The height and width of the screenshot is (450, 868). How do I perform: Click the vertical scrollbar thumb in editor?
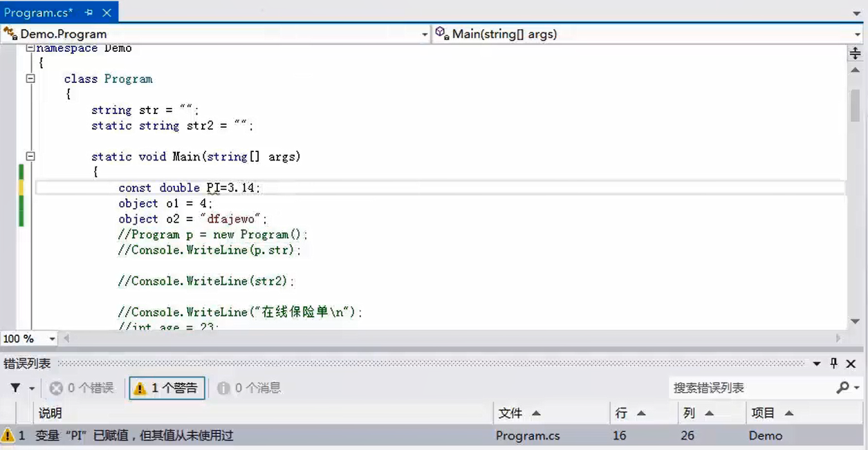pyautogui.click(x=856, y=105)
